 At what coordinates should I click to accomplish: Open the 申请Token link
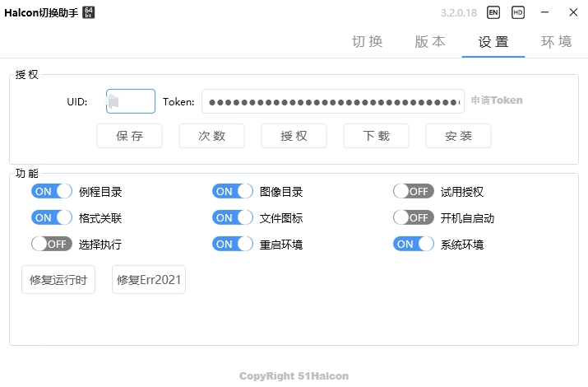(x=497, y=100)
